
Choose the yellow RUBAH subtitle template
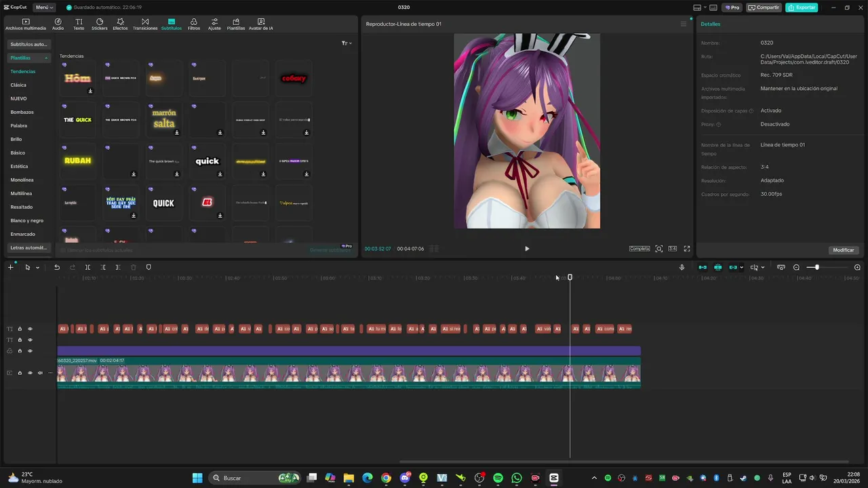[x=77, y=161]
